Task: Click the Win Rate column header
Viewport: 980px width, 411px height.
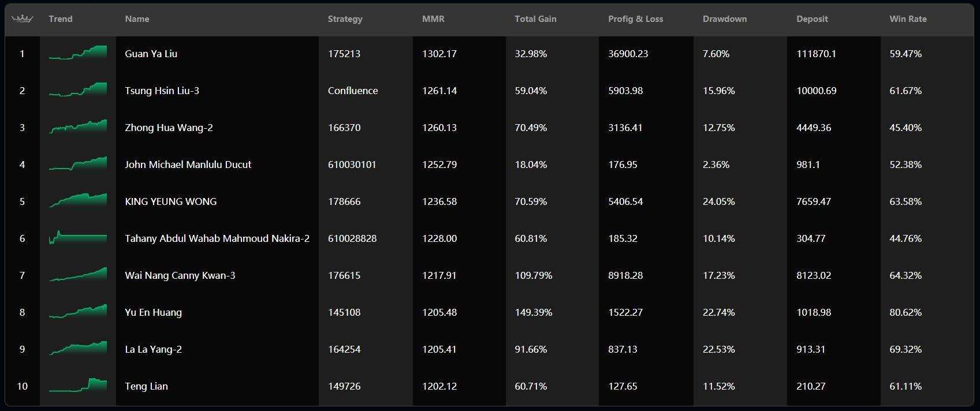Action: click(908, 19)
